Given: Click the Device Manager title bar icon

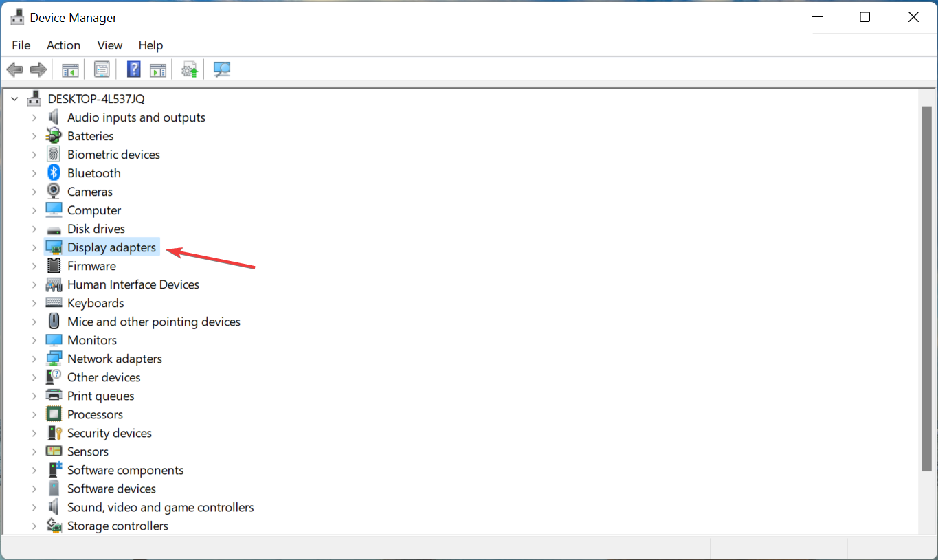Looking at the screenshot, I should (17, 16).
